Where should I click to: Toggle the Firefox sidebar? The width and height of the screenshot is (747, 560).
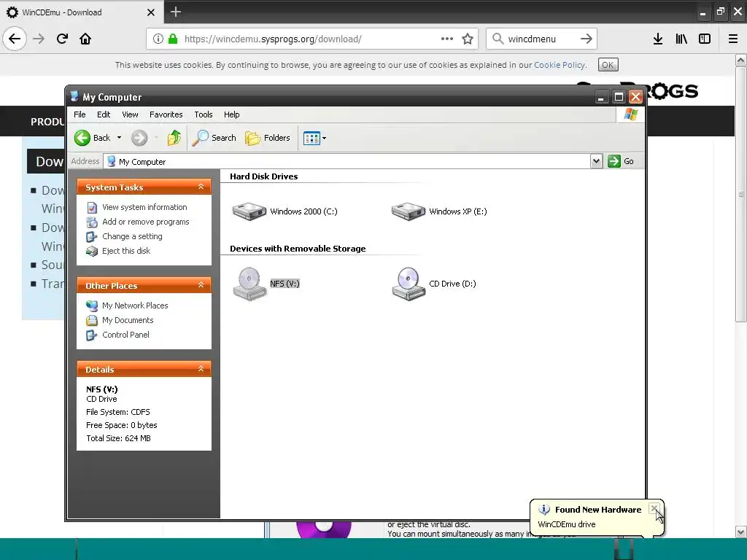pyautogui.click(x=705, y=39)
